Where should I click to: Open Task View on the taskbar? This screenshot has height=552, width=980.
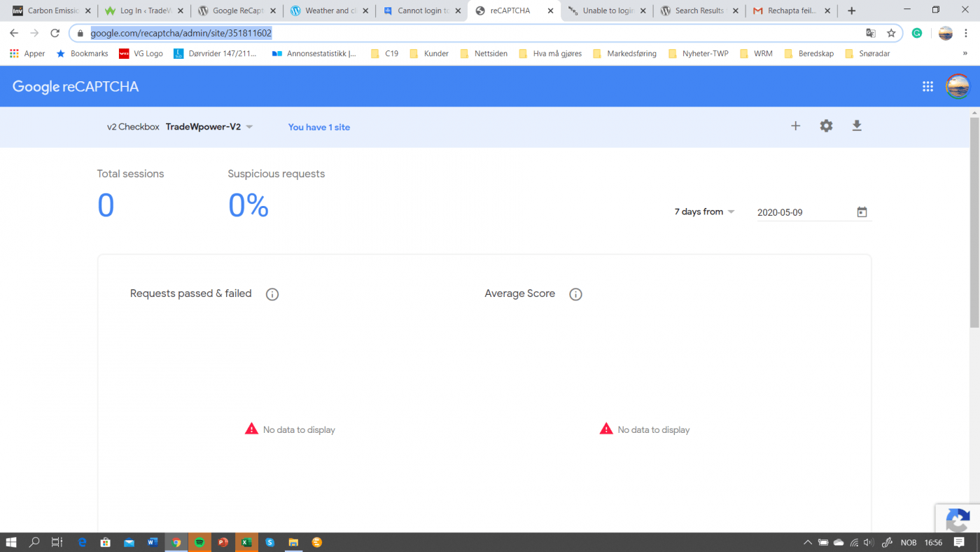point(58,542)
